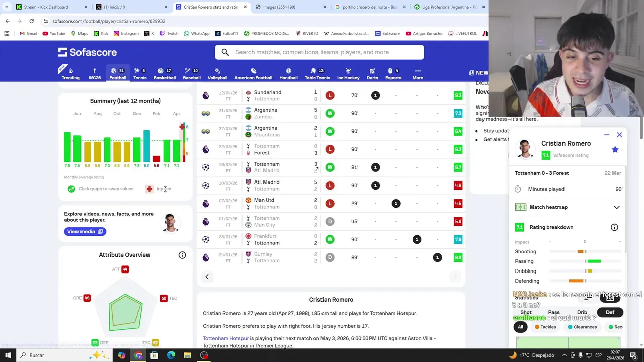
Task: Open the Handball sport section
Action: click(288, 73)
